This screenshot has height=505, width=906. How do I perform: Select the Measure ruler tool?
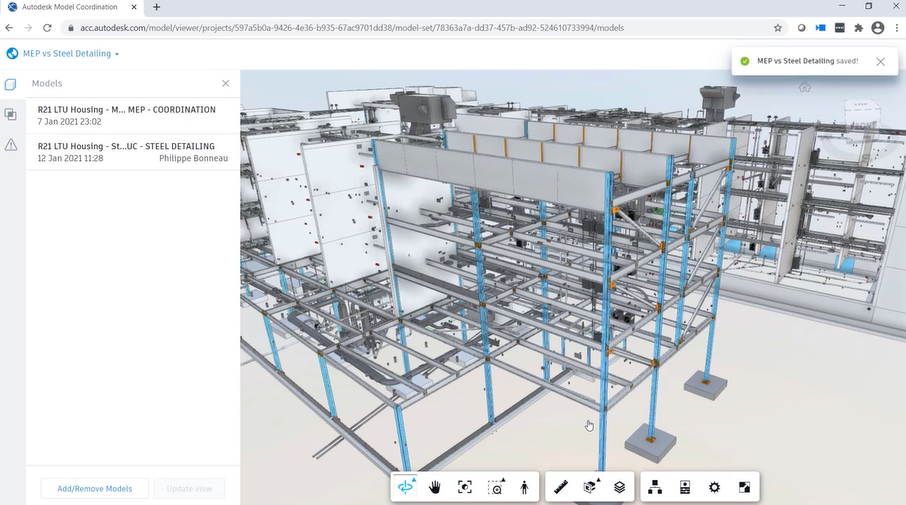point(560,487)
